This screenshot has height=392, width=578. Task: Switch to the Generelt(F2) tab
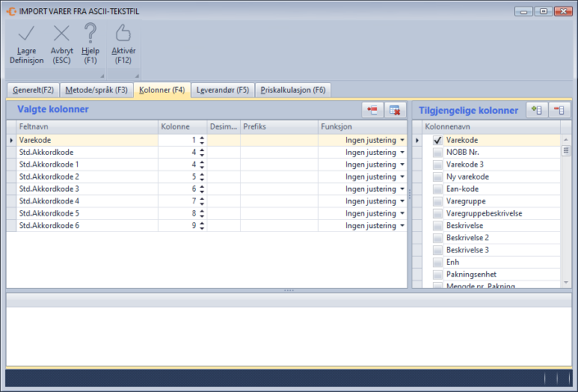31,89
